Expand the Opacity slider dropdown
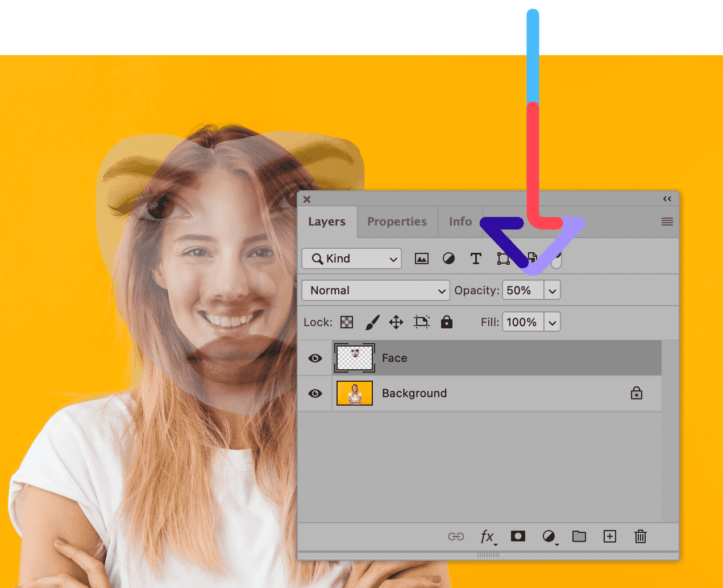 pyautogui.click(x=552, y=290)
